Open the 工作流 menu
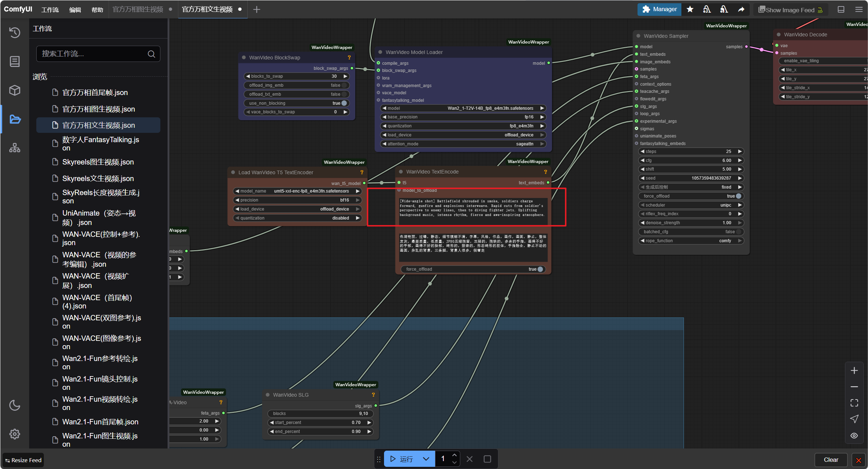This screenshot has width=868, height=469. click(50, 10)
